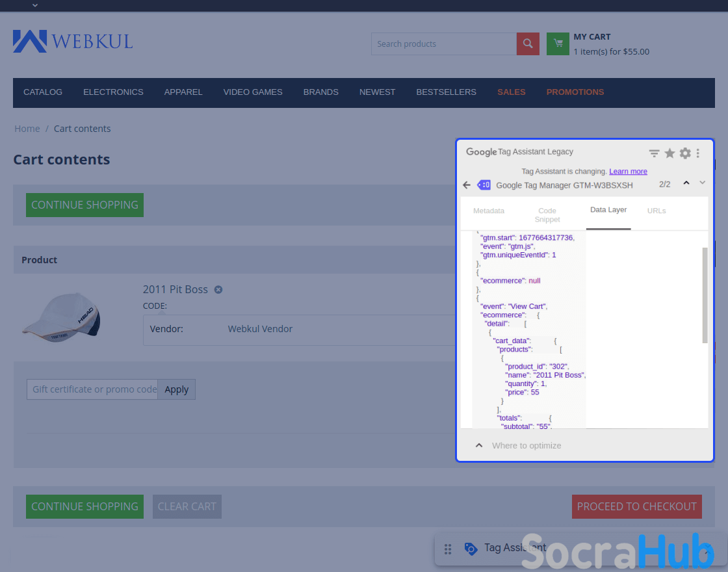Viewport: 728px width, 572px height.
Task: Click bottom Continue Shopping button
Action: pos(84,506)
